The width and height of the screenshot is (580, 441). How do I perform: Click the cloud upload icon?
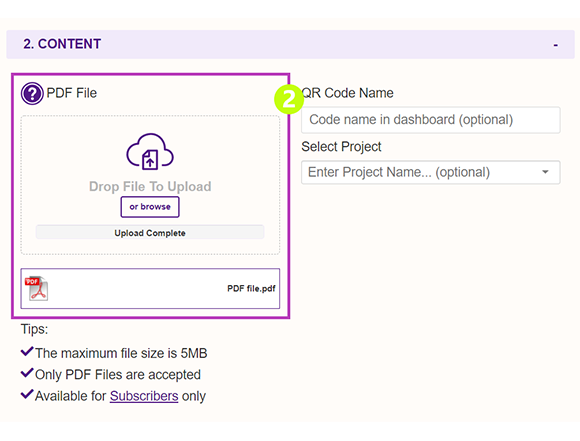[x=150, y=151]
